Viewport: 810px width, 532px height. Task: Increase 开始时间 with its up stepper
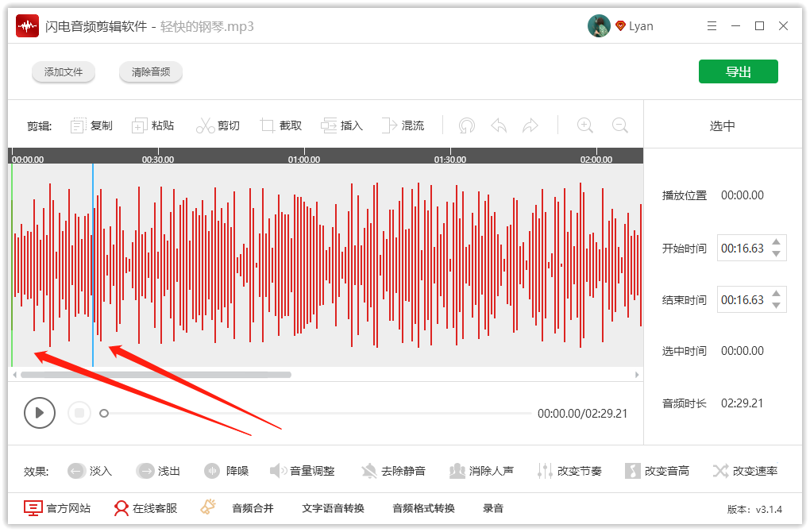pos(777,242)
